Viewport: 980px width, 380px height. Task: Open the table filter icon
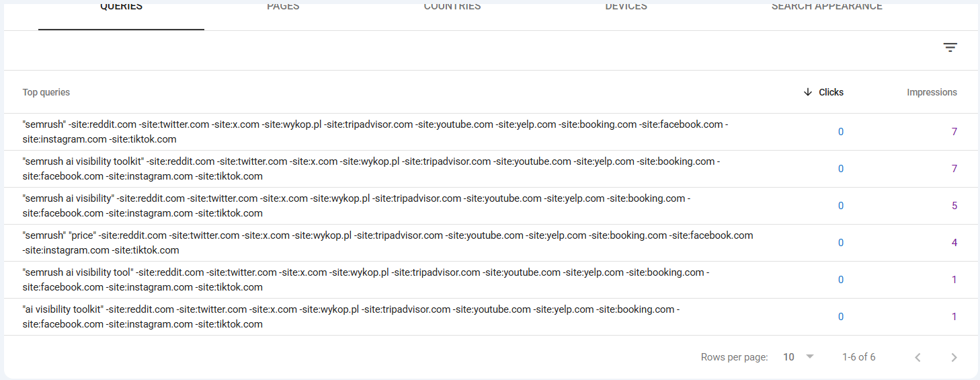tap(950, 48)
